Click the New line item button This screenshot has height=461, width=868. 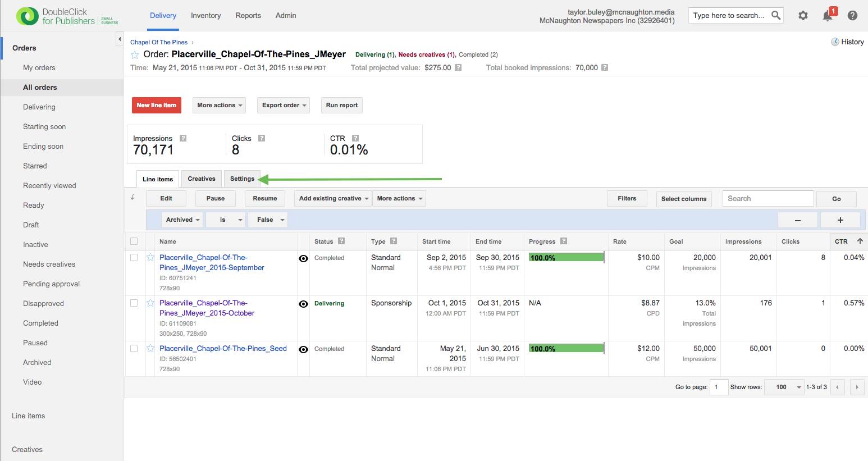coord(156,106)
